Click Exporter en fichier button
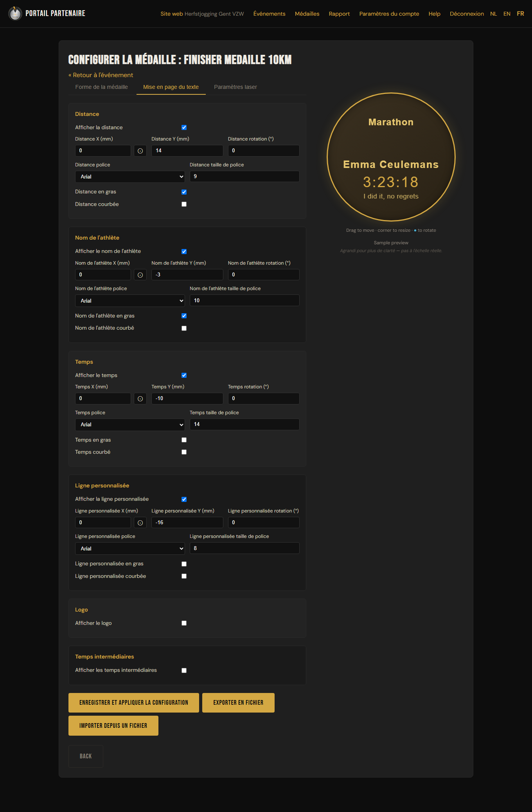 click(x=238, y=703)
